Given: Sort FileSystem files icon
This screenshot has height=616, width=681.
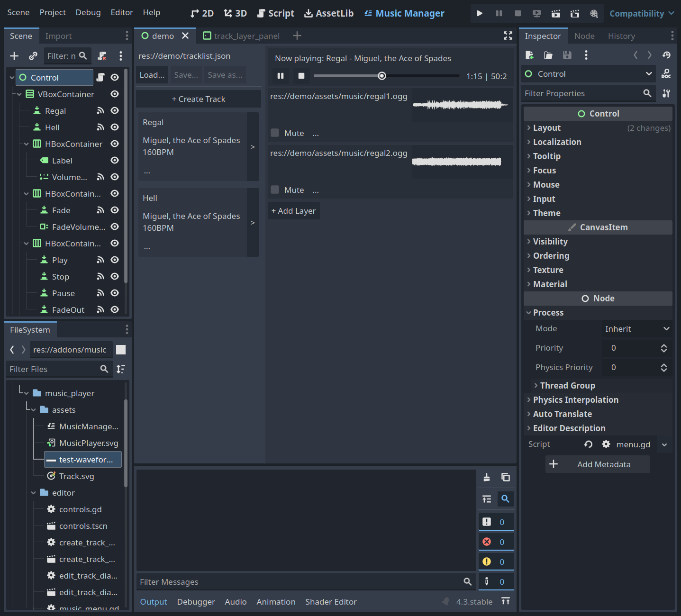Looking at the screenshot, I should pos(121,369).
